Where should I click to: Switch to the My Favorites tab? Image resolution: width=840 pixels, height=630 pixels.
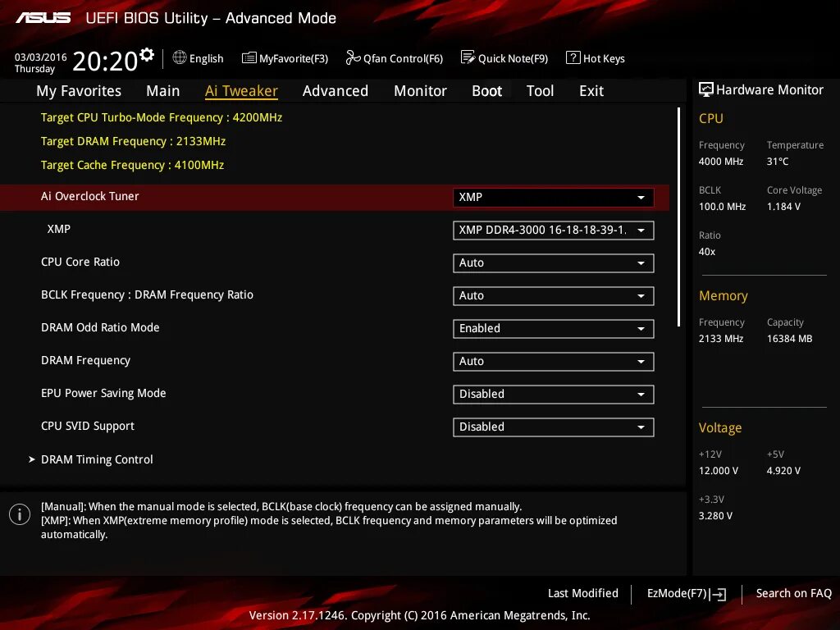(79, 91)
